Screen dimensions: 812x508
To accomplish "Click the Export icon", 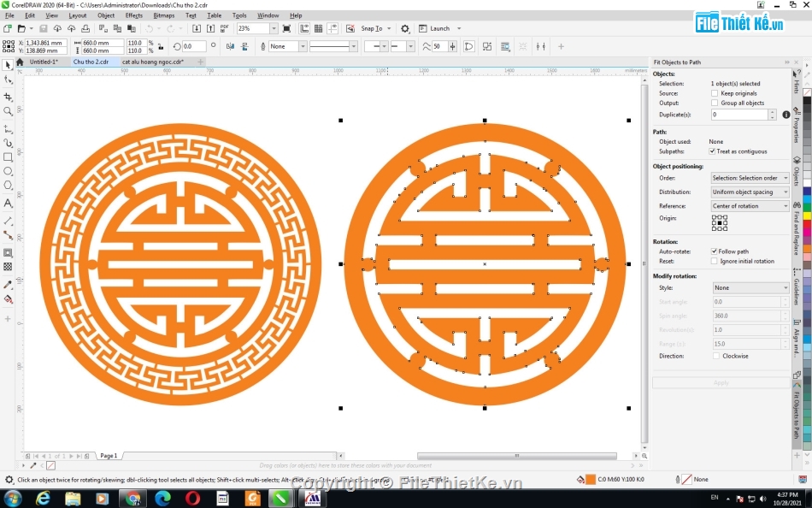I will pos(211,28).
